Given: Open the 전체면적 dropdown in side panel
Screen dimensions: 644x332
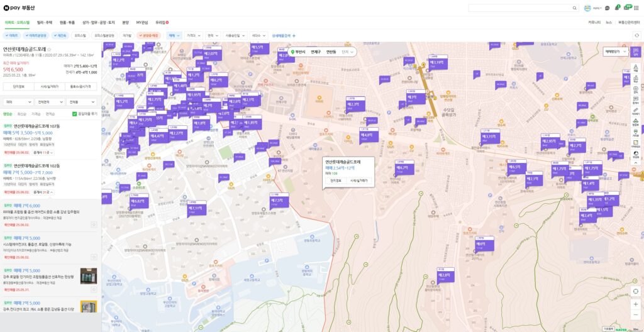Looking at the screenshot, I should tap(50, 101).
